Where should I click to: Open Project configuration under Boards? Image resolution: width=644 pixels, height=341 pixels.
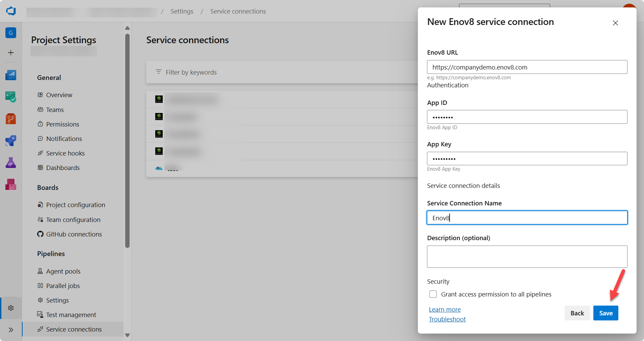[76, 205]
